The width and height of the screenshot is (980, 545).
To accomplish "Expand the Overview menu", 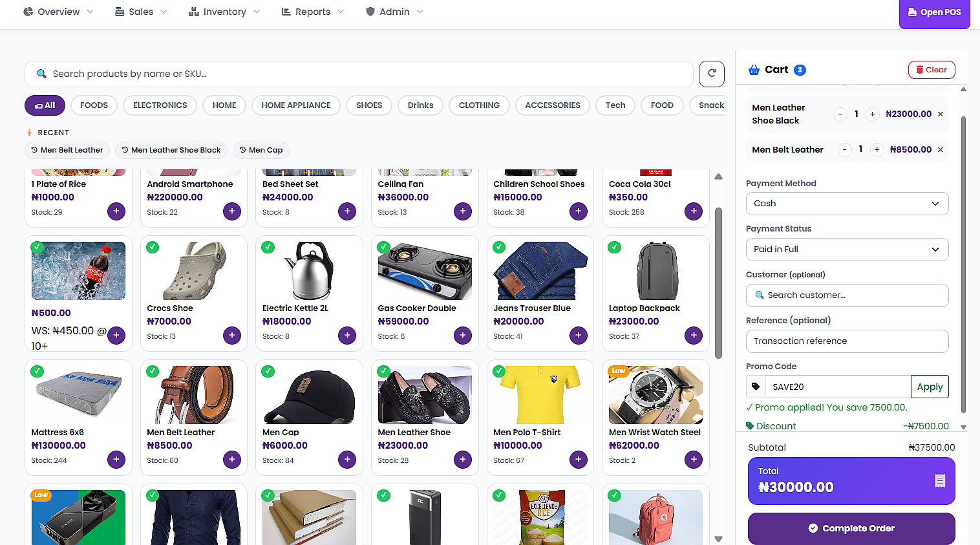I will [x=58, y=12].
